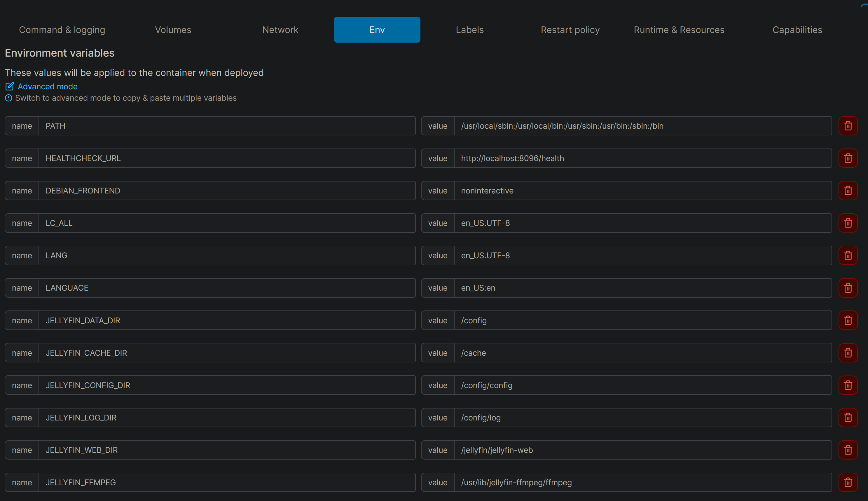Go to the Restart policy tab

[570, 30]
